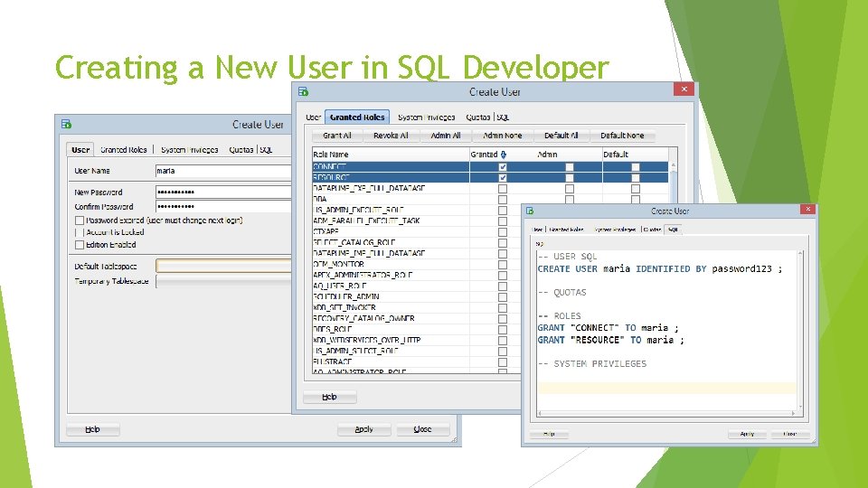Check Default option for CONNECT role
The image size is (868, 488).
[635, 166]
